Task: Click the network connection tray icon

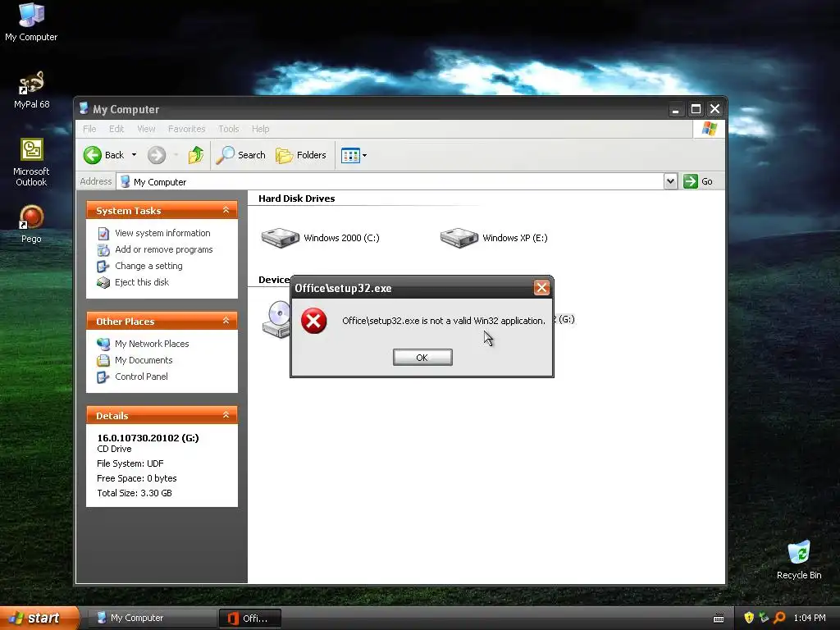Action: tap(764, 618)
